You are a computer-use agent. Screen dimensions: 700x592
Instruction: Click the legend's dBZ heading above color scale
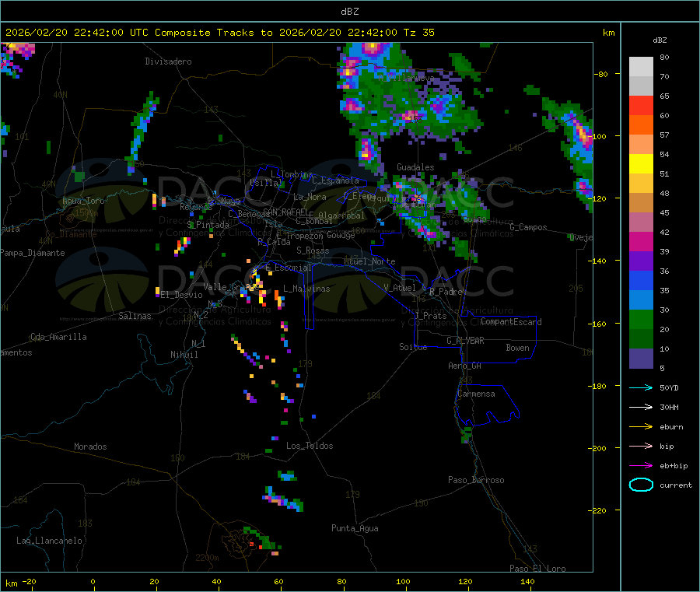pos(660,40)
